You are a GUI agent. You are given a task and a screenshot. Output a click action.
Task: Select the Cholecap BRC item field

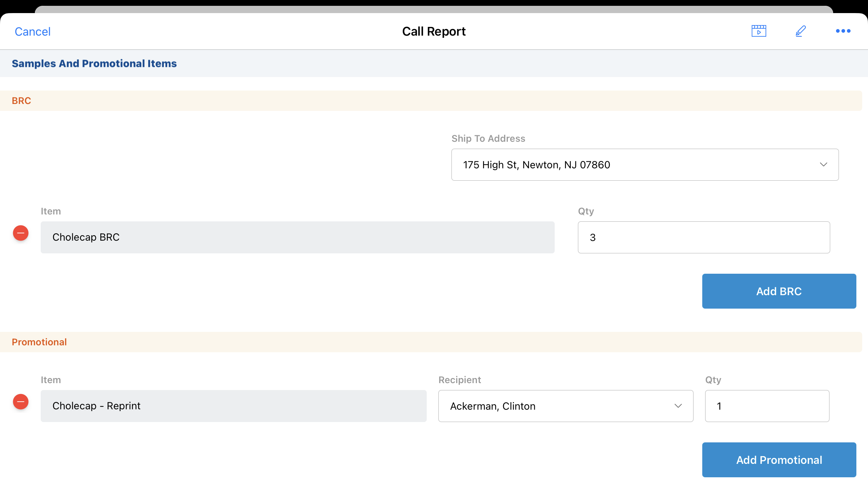tap(297, 237)
